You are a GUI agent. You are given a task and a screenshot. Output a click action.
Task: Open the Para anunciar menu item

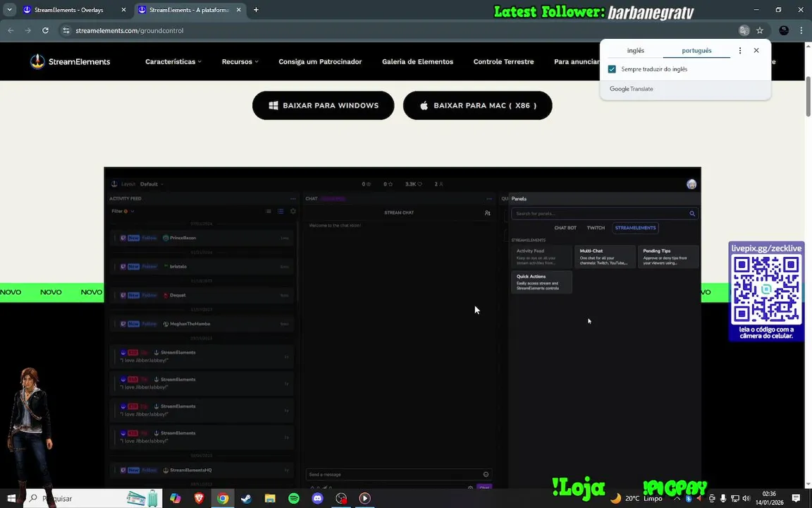click(577, 61)
